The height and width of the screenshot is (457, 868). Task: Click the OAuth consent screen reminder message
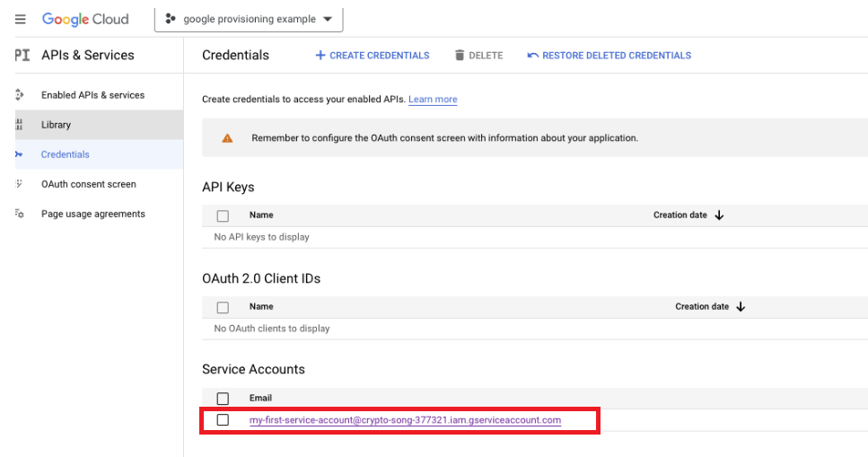point(445,138)
